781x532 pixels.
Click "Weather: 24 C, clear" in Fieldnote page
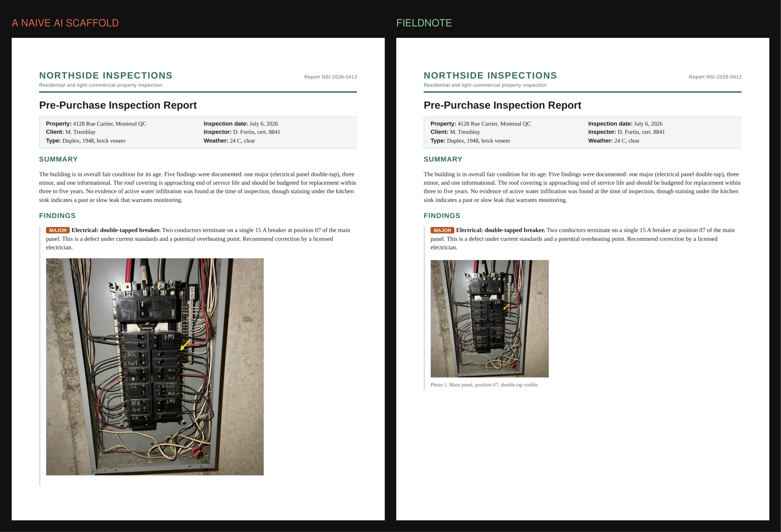[614, 141]
